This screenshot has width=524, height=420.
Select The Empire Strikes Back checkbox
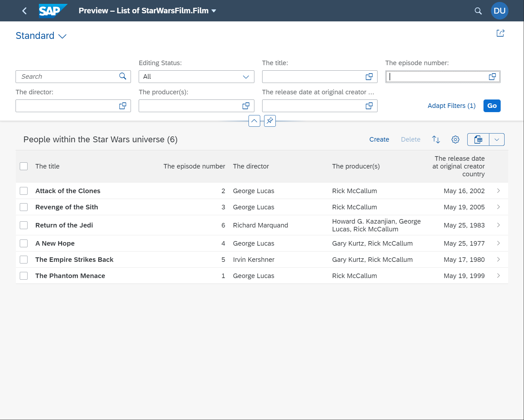click(x=24, y=260)
